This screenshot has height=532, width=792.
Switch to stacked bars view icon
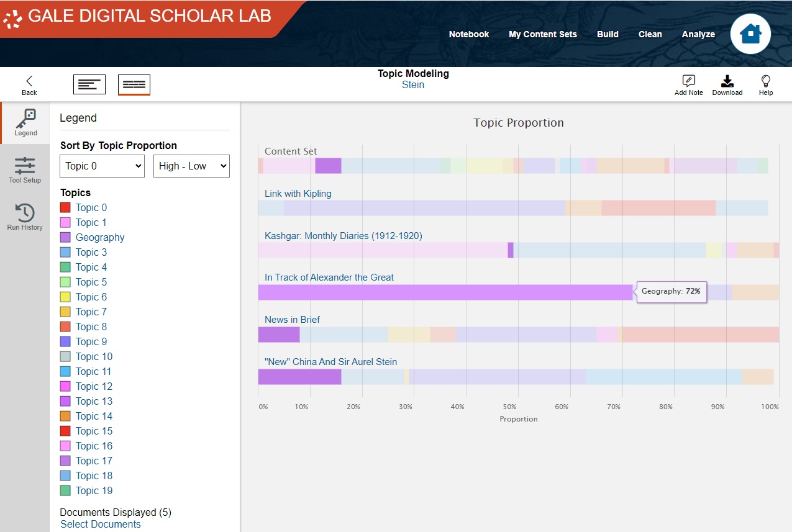pos(134,84)
